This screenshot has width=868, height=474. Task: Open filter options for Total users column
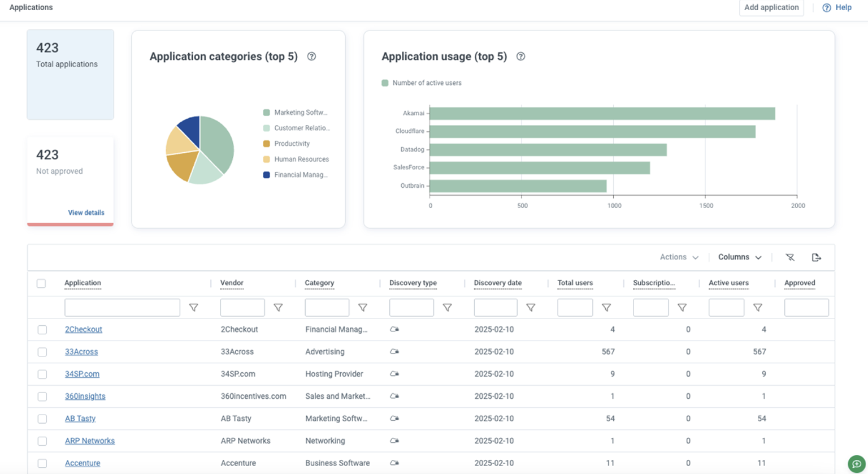tap(606, 308)
